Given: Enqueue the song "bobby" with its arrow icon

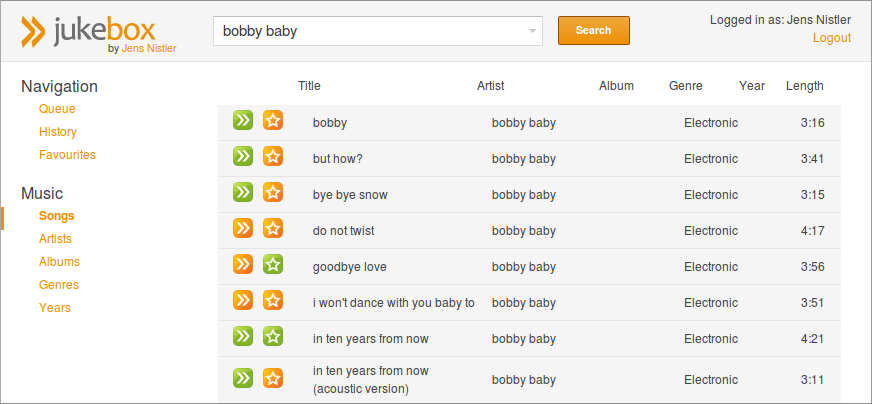Looking at the screenshot, I should click(243, 121).
